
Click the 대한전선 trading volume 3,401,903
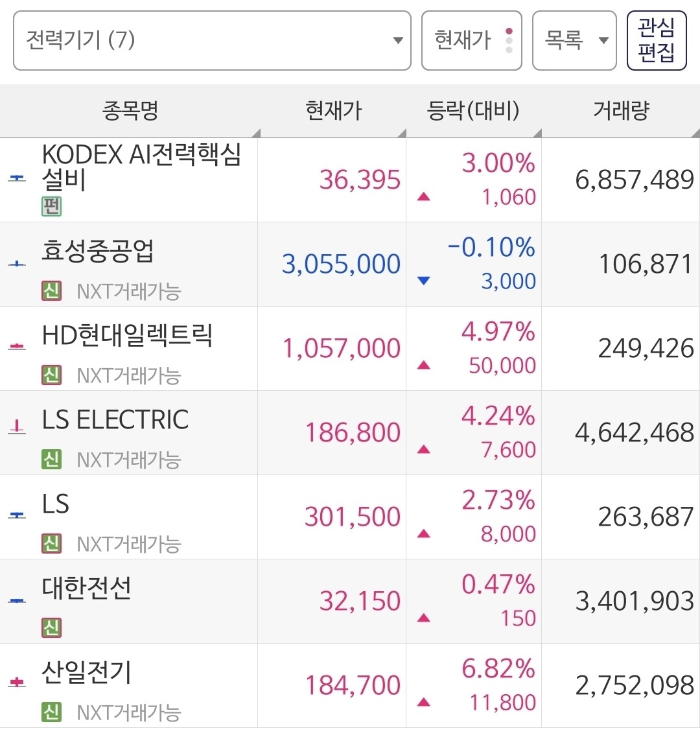click(634, 602)
